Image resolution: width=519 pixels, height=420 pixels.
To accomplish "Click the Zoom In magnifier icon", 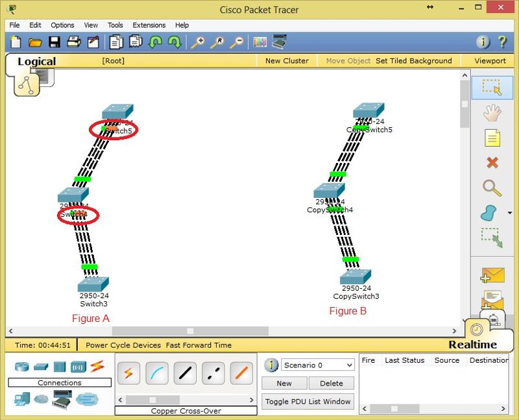I will pyautogui.click(x=198, y=42).
